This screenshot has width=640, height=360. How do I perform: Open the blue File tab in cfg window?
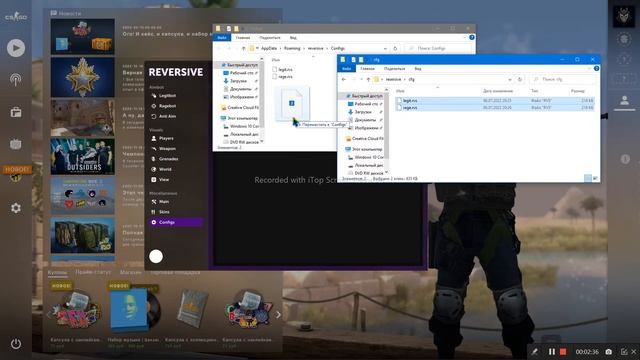click(347, 69)
